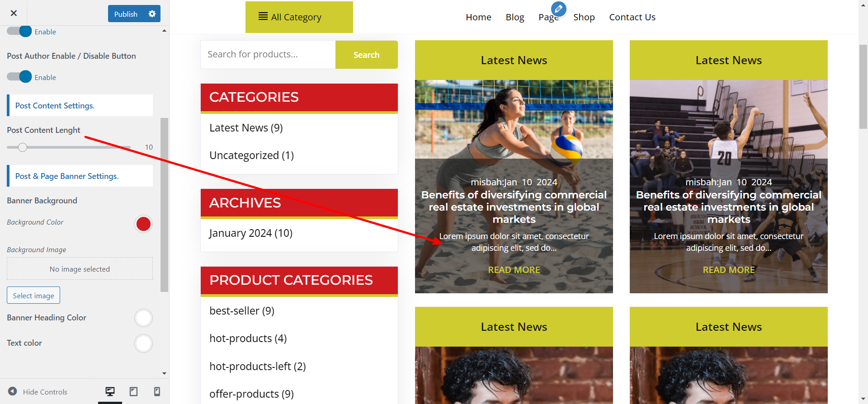Adjust the Post Content Lenght slider handle
This screenshot has width=868, height=404.
pos(23,147)
